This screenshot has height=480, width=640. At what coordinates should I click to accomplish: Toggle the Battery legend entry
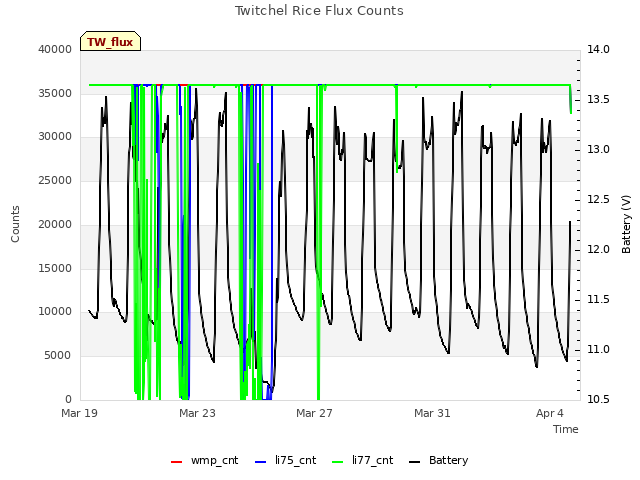point(439,461)
